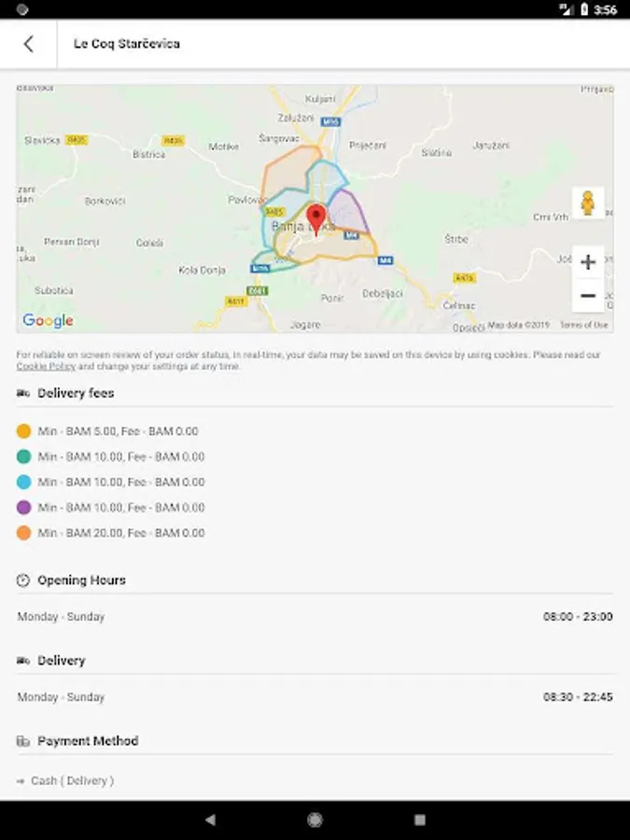Click the Opening Hours clock icon
630x840 pixels.
tap(23, 581)
